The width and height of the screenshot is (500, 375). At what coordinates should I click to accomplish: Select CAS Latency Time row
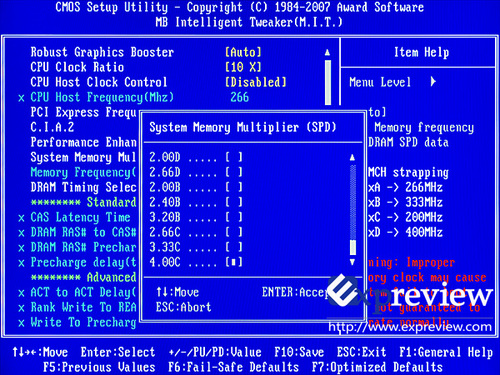74,217
